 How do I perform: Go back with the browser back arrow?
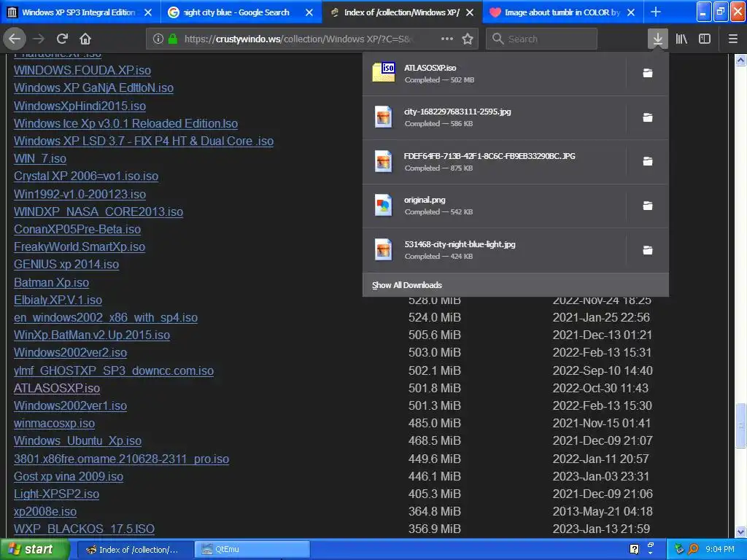(15, 39)
